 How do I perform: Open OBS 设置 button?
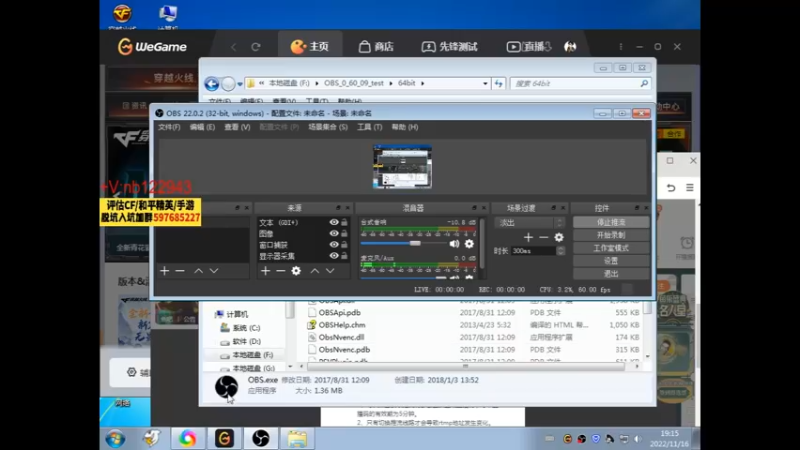pos(611,261)
